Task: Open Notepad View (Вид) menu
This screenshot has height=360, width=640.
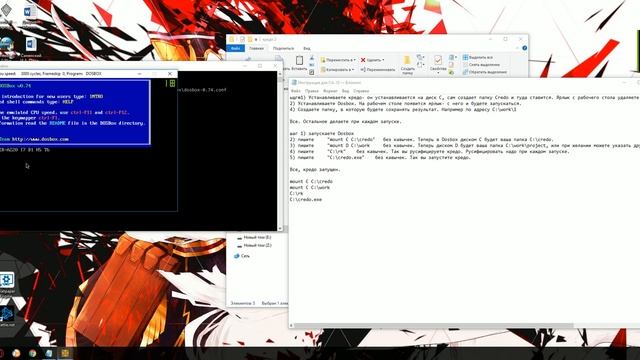Action: (345, 91)
